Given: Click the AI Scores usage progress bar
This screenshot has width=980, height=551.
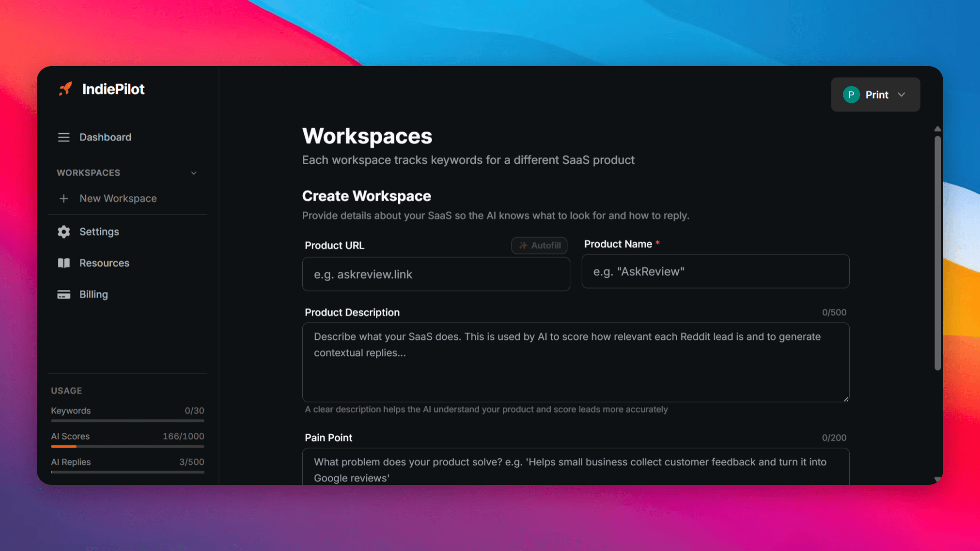Looking at the screenshot, I should pos(127,446).
